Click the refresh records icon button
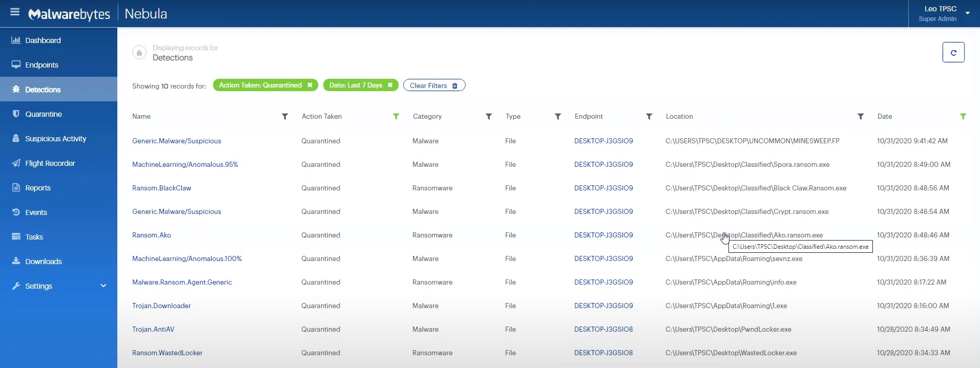Screen dimensions: 980x368 click(953, 52)
